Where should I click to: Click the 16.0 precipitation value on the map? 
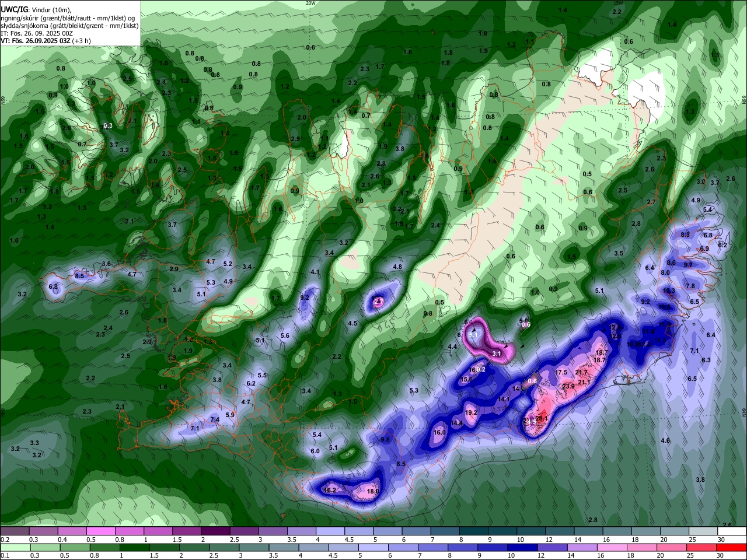(439, 432)
